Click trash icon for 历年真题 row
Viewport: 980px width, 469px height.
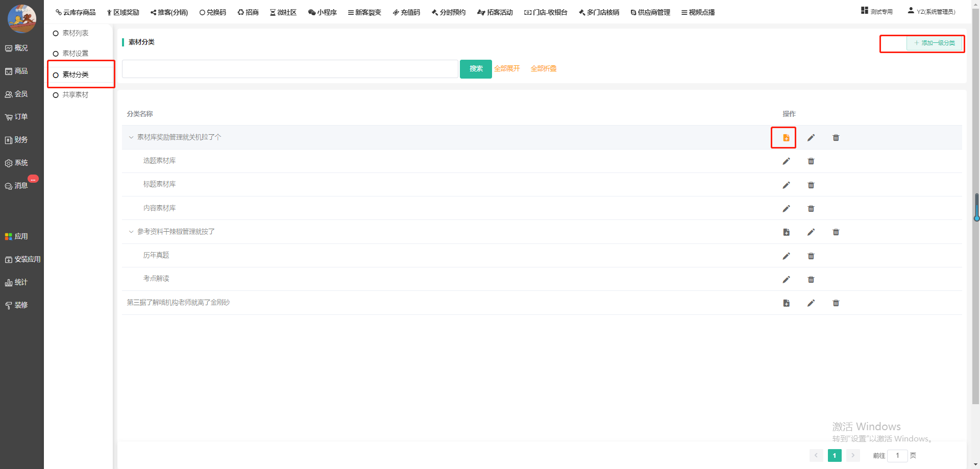coord(811,256)
